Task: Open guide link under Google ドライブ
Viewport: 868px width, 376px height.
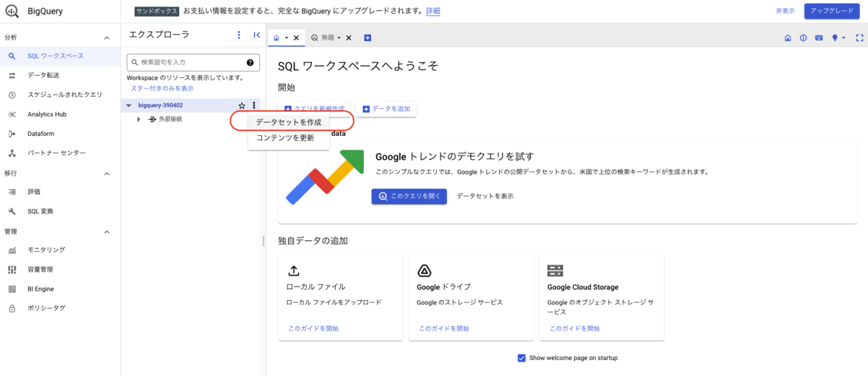Action: (443, 328)
